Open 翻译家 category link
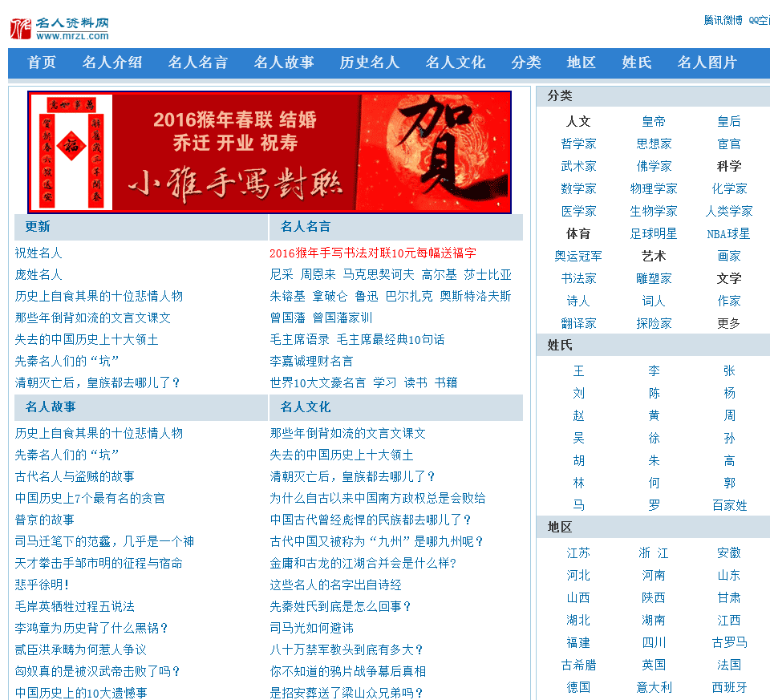This screenshot has height=700, width=770. (x=578, y=323)
